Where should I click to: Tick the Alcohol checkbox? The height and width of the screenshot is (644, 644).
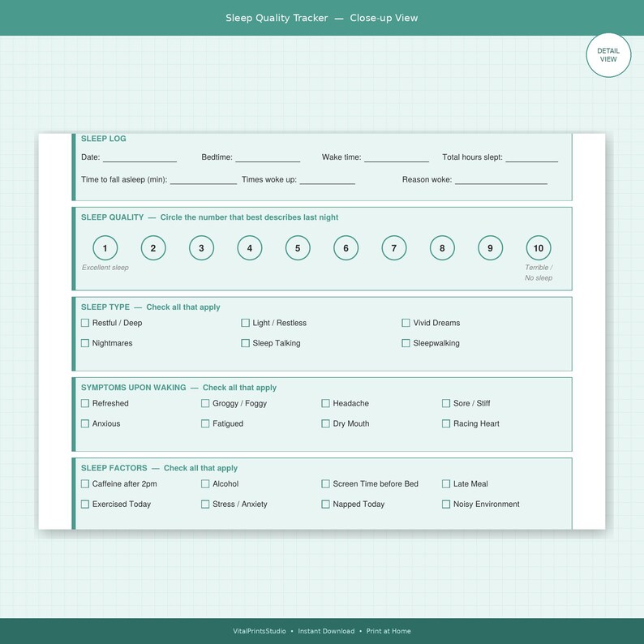(205, 484)
